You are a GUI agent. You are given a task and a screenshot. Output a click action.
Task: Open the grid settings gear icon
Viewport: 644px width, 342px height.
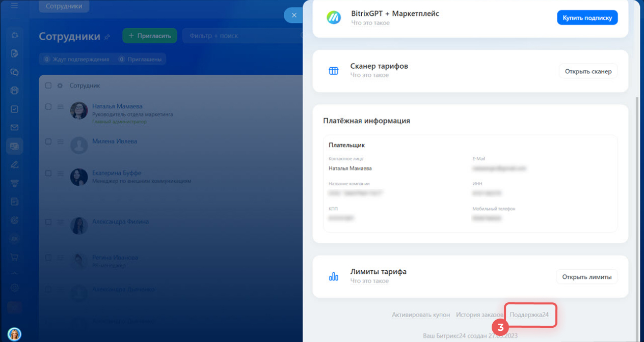tap(60, 85)
